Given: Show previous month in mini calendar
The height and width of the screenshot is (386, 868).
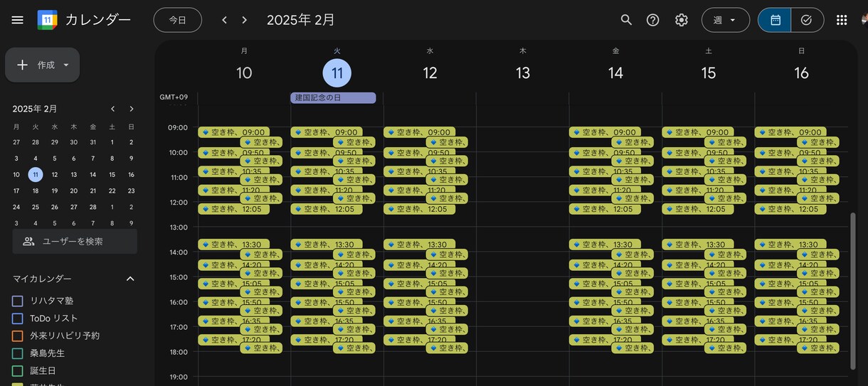Looking at the screenshot, I should pyautogui.click(x=112, y=109).
